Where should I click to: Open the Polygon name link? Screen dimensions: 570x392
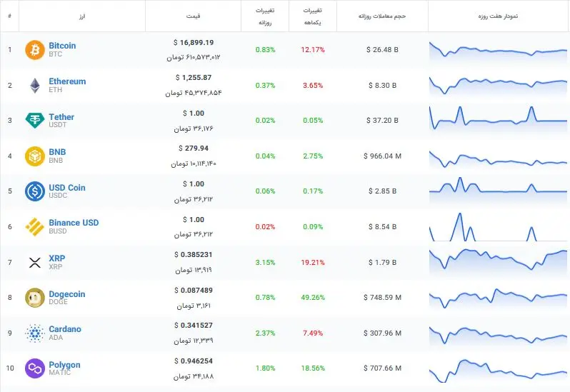[x=64, y=365]
